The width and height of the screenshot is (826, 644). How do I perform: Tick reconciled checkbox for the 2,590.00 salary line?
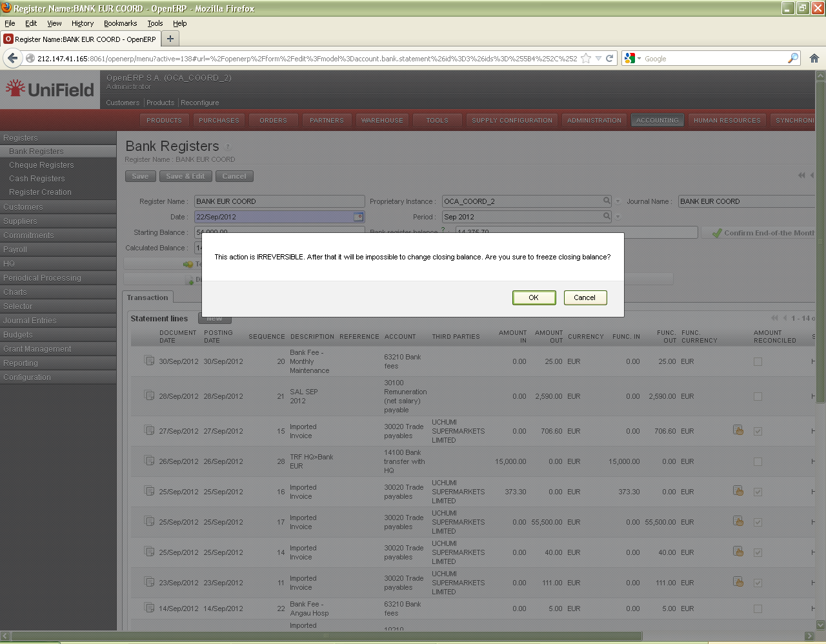coord(758,397)
